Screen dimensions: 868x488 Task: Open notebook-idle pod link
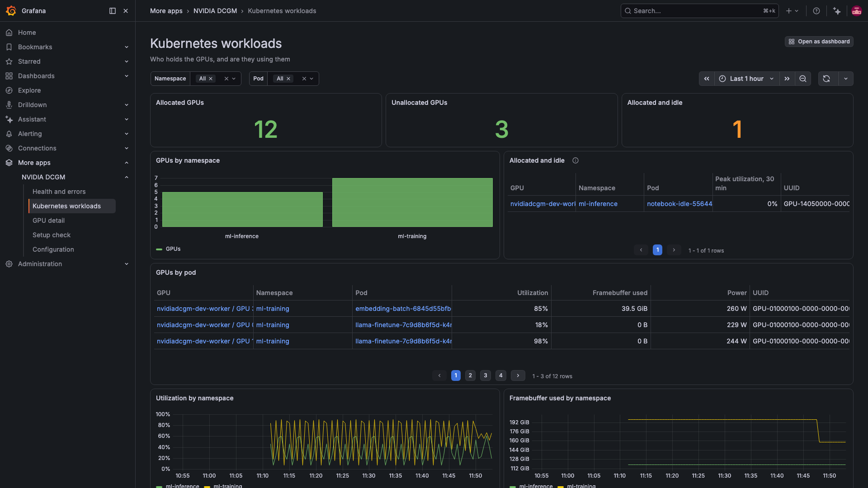click(679, 204)
